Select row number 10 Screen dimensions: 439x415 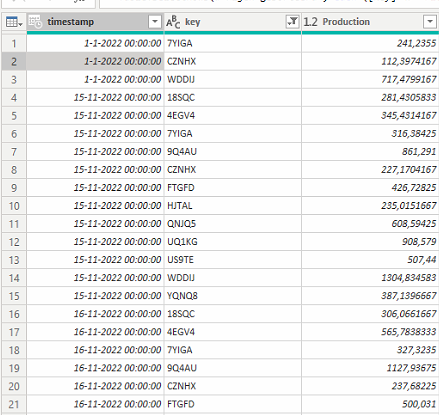[x=14, y=206]
